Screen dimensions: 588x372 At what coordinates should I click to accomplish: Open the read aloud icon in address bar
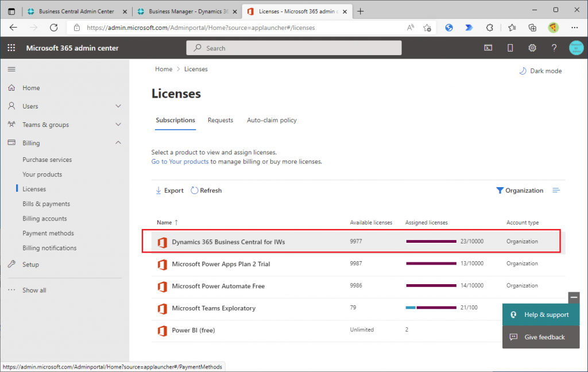point(410,28)
